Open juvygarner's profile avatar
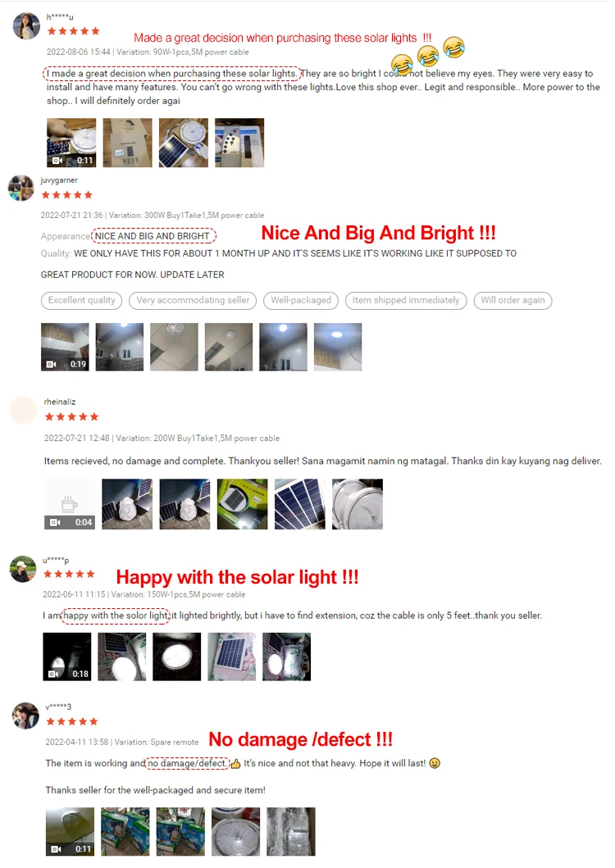 (x=21, y=189)
